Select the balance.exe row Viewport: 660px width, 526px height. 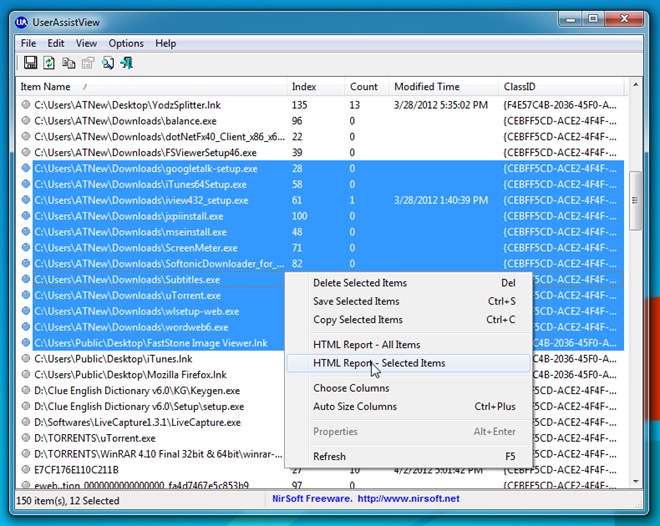click(x=320, y=121)
